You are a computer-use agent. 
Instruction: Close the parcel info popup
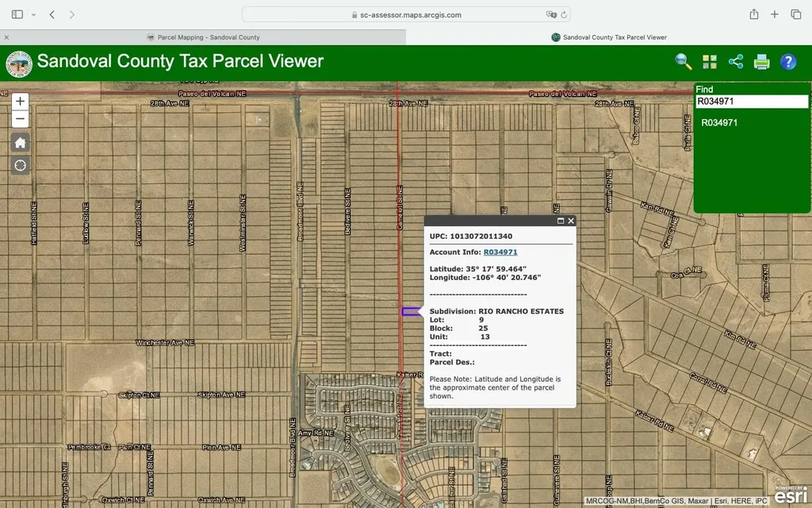pyautogui.click(x=571, y=221)
